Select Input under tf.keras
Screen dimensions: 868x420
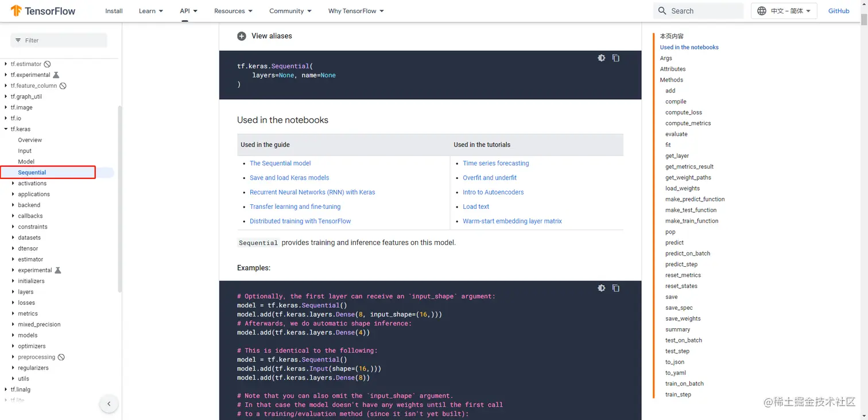pyautogui.click(x=25, y=151)
